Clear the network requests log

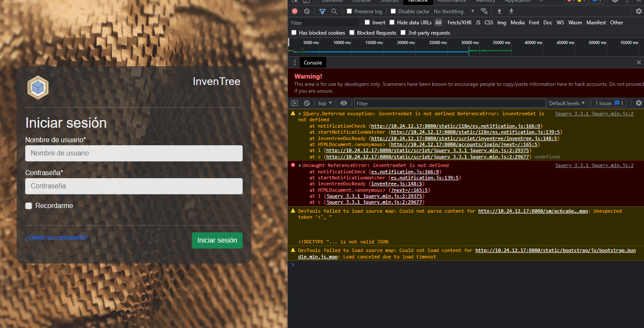click(x=307, y=11)
